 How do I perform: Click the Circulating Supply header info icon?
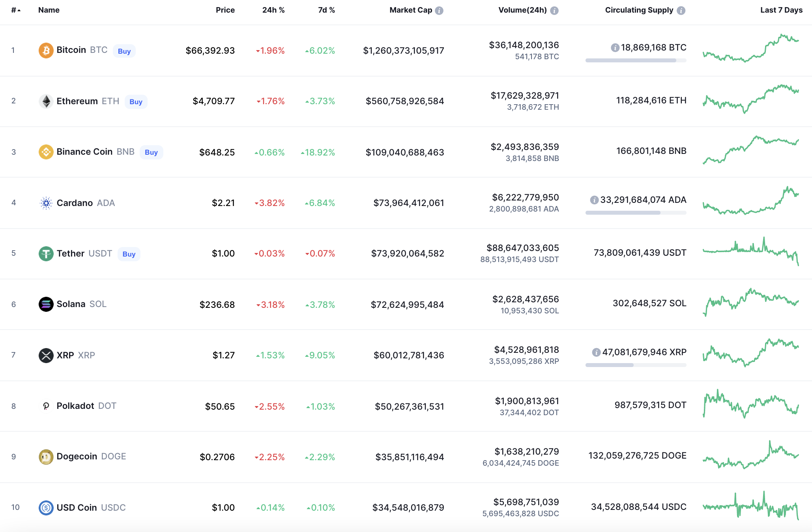click(x=681, y=11)
